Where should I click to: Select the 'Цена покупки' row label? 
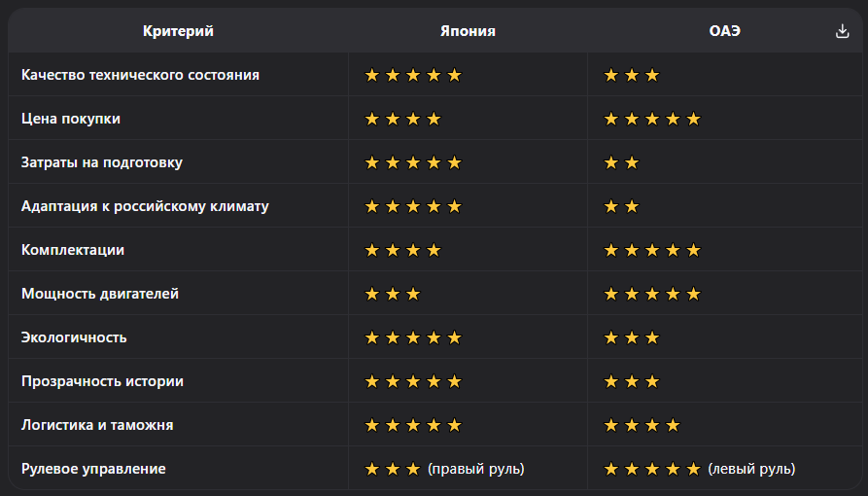pos(71,119)
